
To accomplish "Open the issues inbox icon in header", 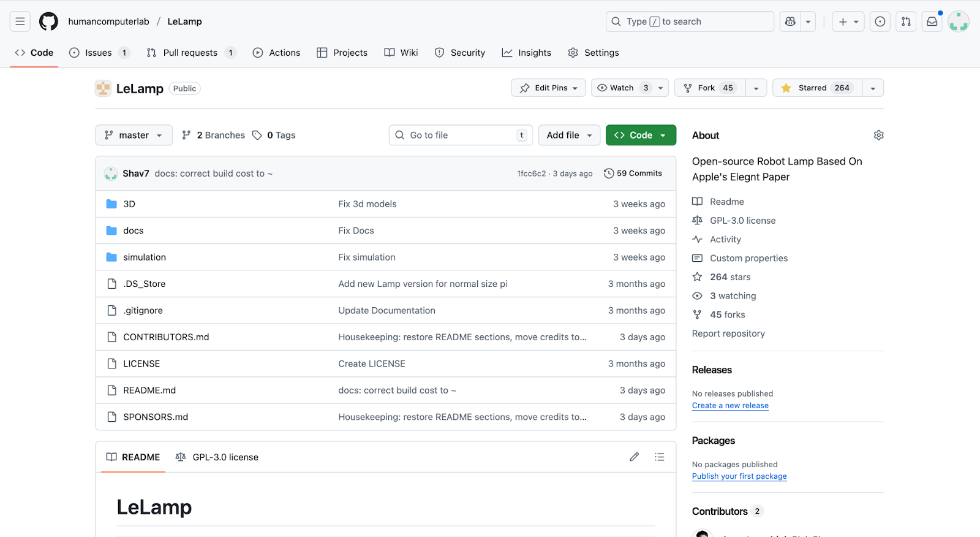I will pyautogui.click(x=880, y=21).
